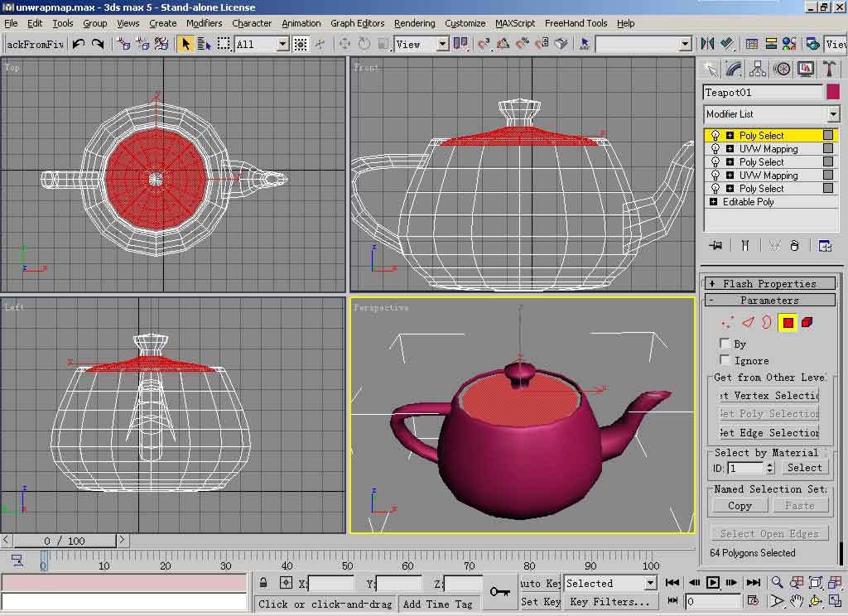The height and width of the screenshot is (616, 848).
Task: Select the Polygon sub-object level icon
Action: point(788,322)
